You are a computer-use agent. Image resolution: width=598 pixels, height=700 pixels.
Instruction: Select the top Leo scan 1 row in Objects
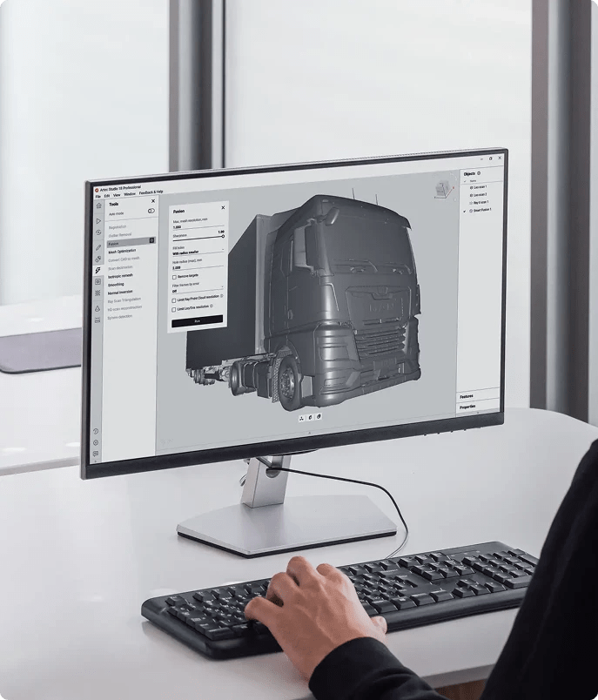coord(480,187)
